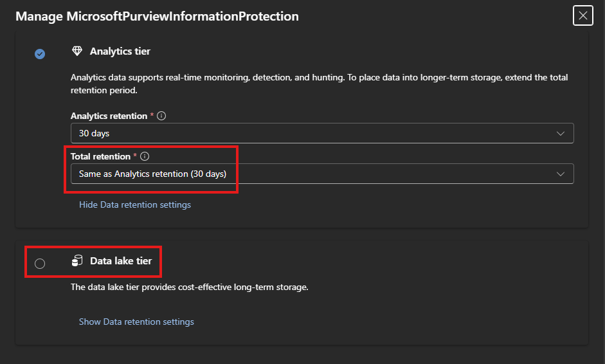Click the Manage MicrosoftPurviewInformationProtection title

(x=157, y=16)
